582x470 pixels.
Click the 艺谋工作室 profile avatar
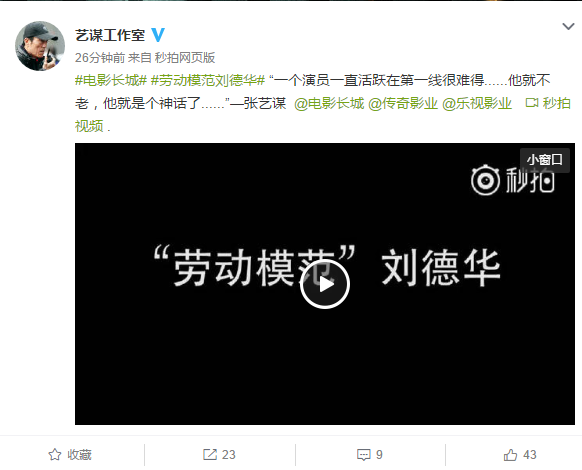40,46
